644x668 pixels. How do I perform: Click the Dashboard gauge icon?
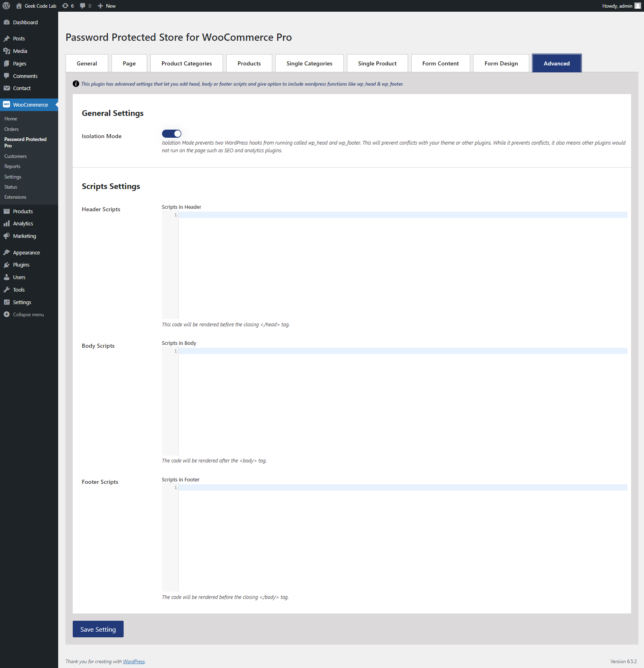[6, 22]
